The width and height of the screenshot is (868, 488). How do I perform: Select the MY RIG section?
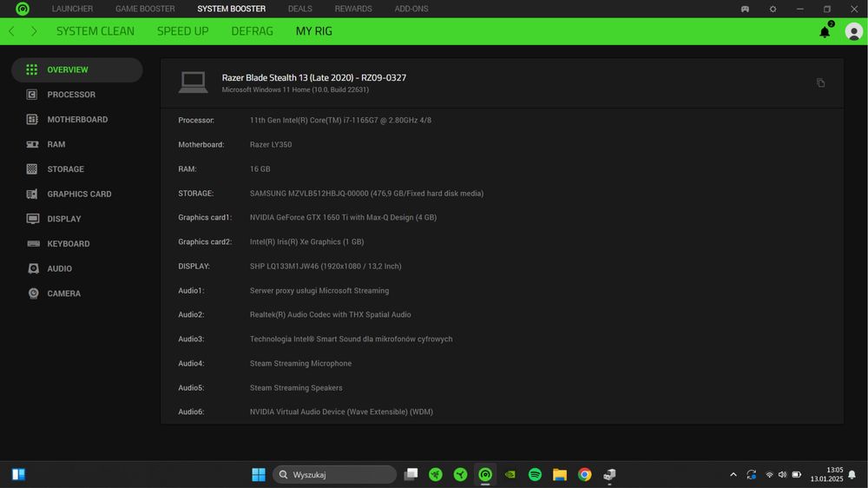[x=314, y=31]
